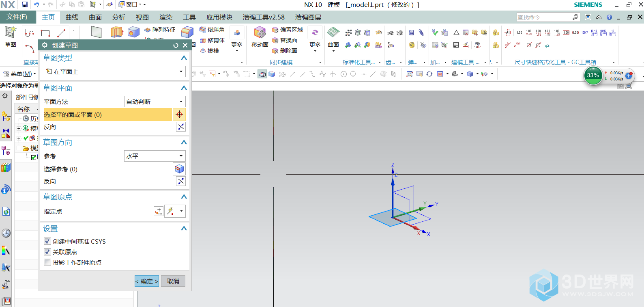Open 自动判断 plane method dropdown
Image resolution: width=644 pixels, height=307 pixels.
tap(155, 102)
